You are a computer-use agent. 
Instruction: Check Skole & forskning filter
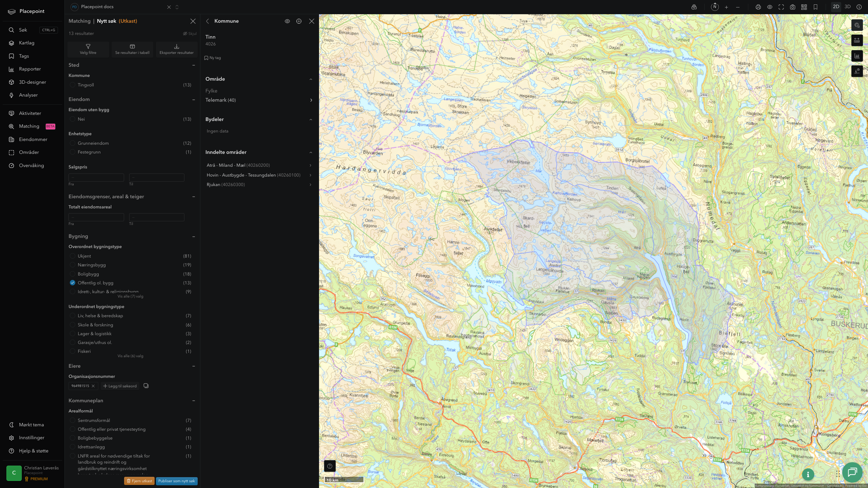(73, 325)
